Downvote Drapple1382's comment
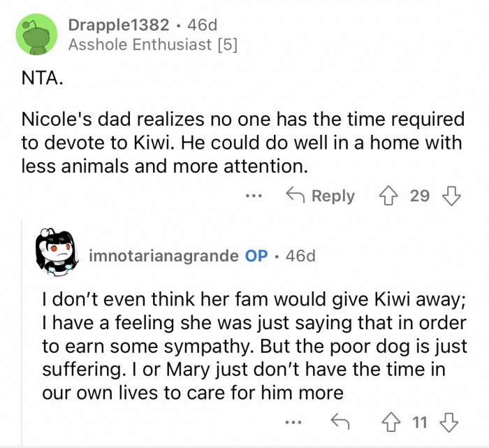The height and width of the screenshot is (448, 489). 452,196
